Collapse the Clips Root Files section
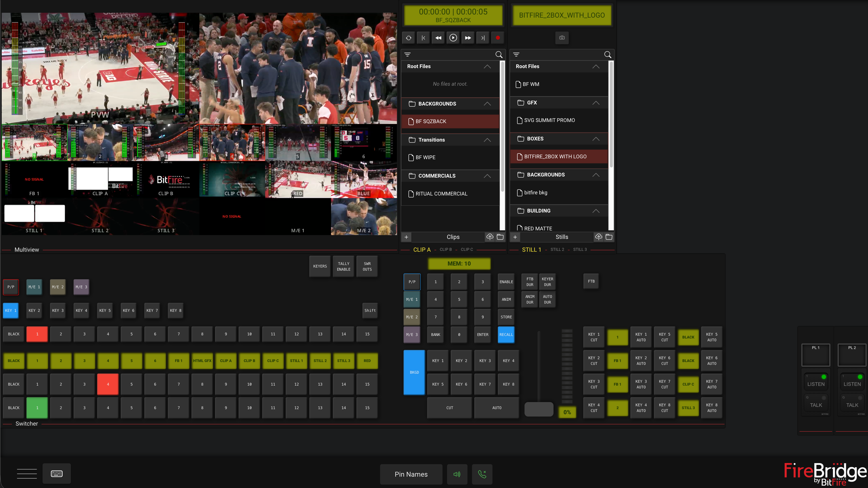The width and height of the screenshot is (868, 488). [487, 66]
